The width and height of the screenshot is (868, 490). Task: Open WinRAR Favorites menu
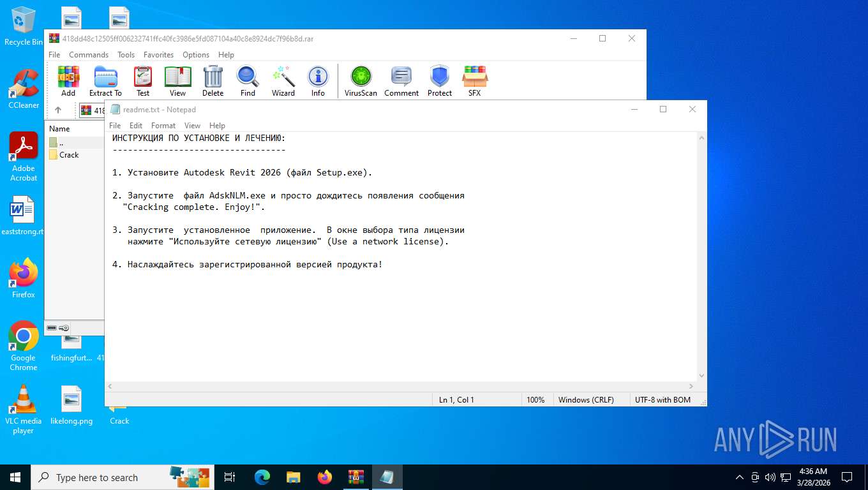pos(158,55)
